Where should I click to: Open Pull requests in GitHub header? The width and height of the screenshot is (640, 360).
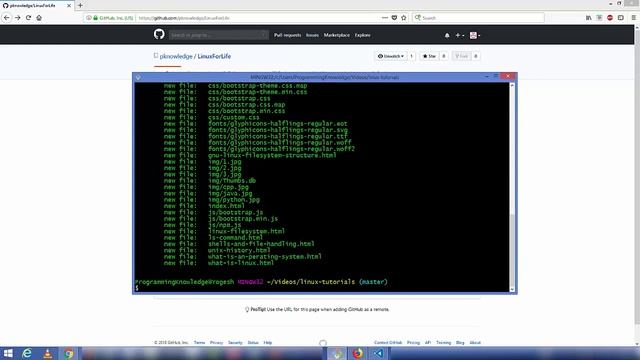tap(287, 36)
